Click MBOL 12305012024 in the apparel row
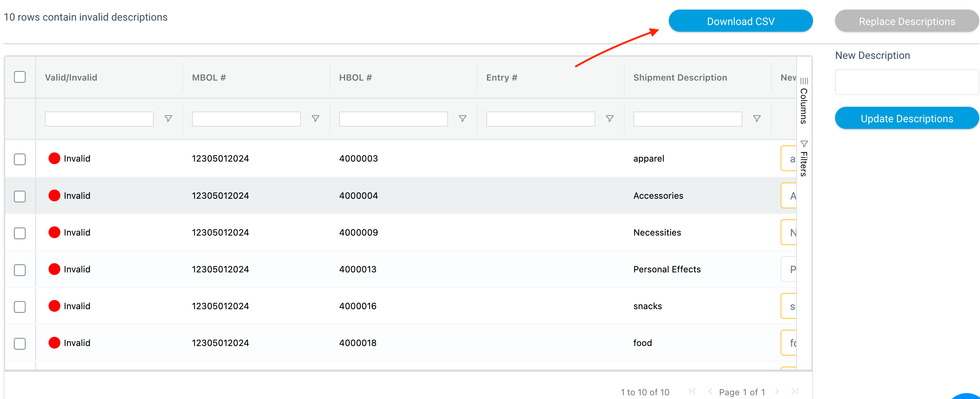The image size is (980, 399). click(x=220, y=158)
